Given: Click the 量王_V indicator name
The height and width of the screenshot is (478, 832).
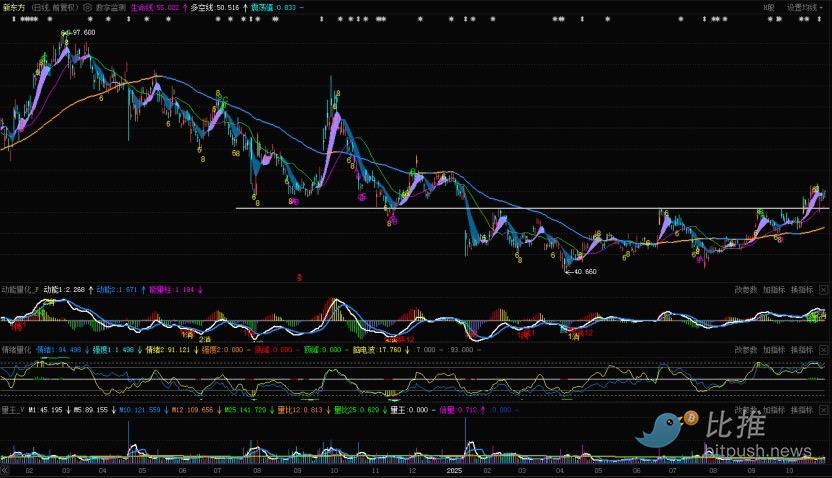Looking at the screenshot, I should pyautogui.click(x=13, y=410).
